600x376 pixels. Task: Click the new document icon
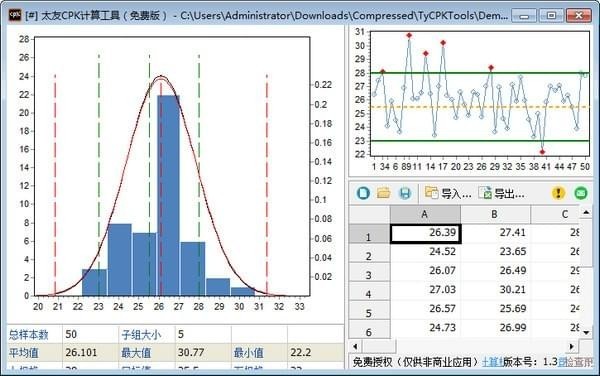tap(363, 193)
